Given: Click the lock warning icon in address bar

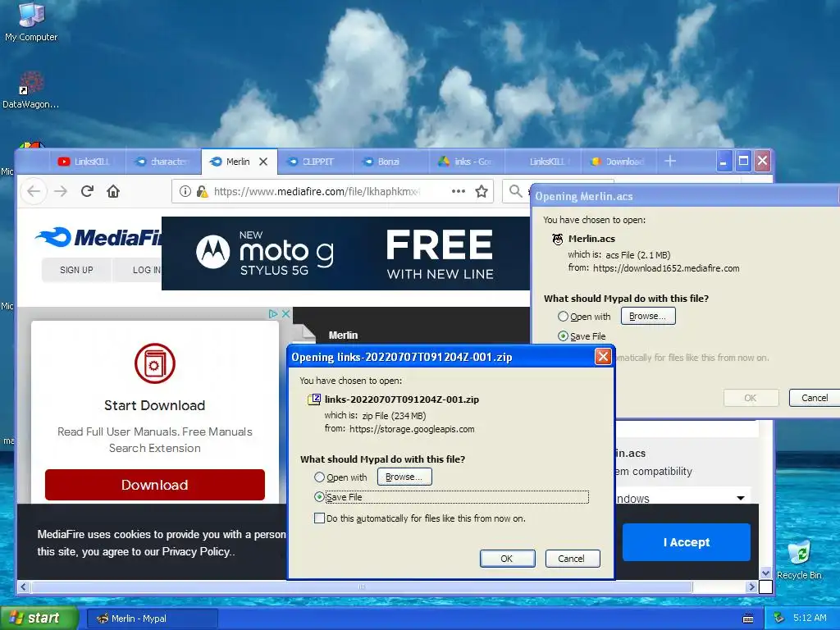Looking at the screenshot, I should (202, 191).
